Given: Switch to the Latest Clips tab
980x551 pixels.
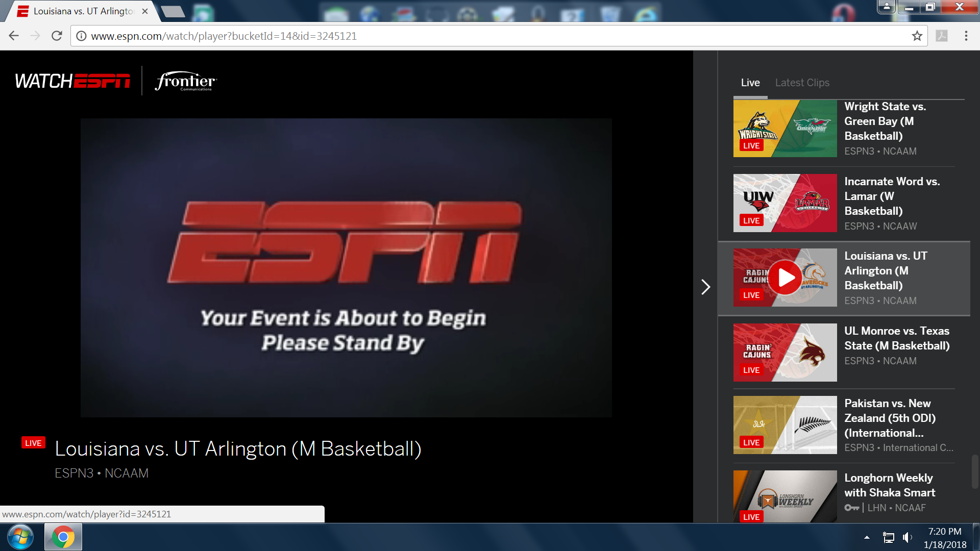Looking at the screenshot, I should coord(802,83).
